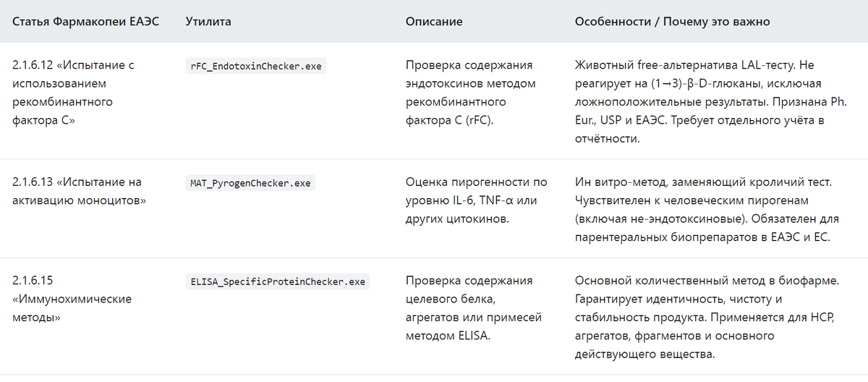This screenshot has width=868, height=382.
Task: Click the rFC_EndotoxinChecker.exe code label
Action: (x=256, y=66)
